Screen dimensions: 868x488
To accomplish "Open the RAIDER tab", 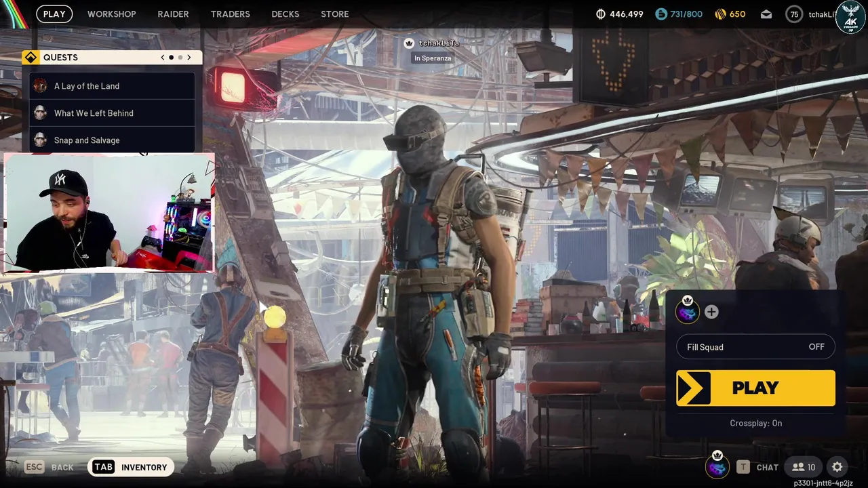I will click(x=173, y=14).
